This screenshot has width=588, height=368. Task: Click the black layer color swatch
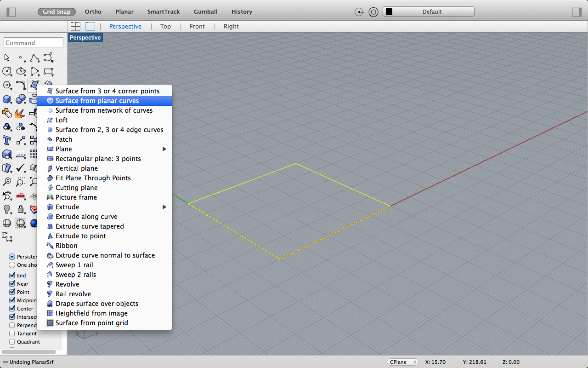[389, 11]
